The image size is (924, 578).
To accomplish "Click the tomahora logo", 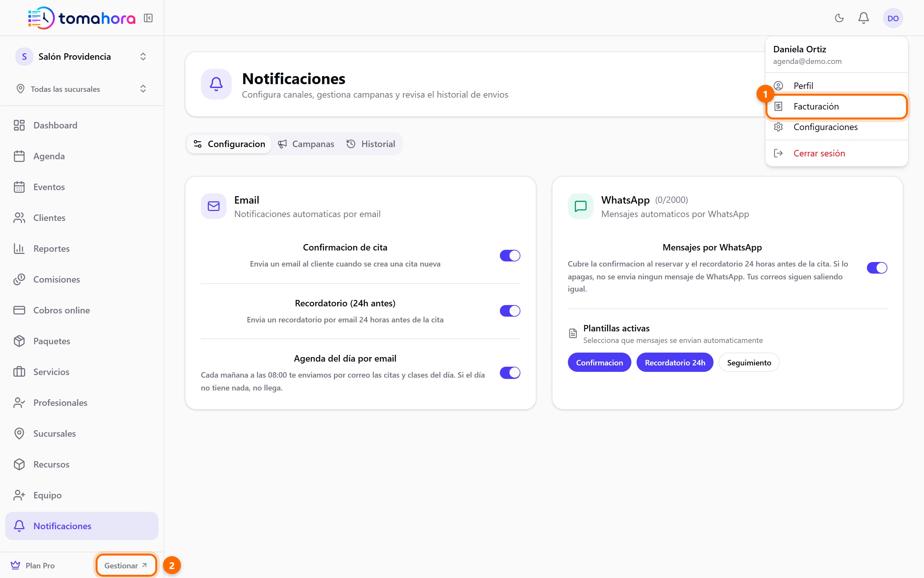I will coord(81,18).
